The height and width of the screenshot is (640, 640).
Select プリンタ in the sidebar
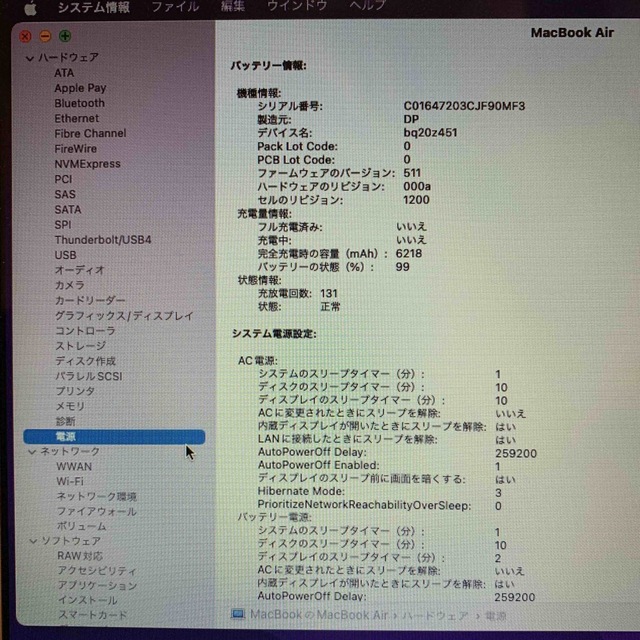(x=76, y=391)
